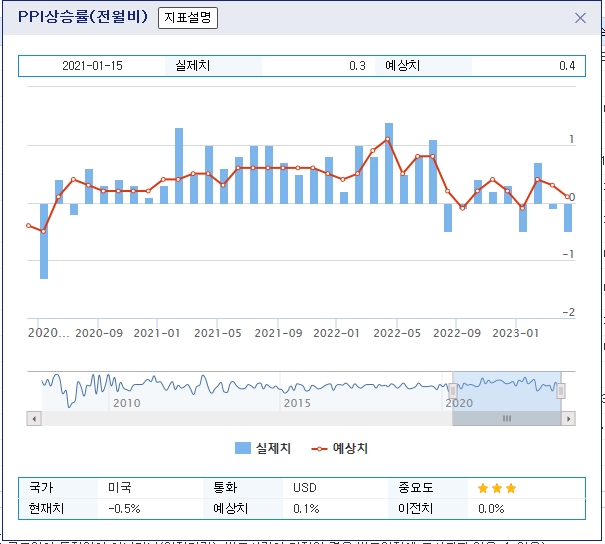Click country value 미국
The height and width of the screenshot is (544, 605).
(x=120, y=487)
